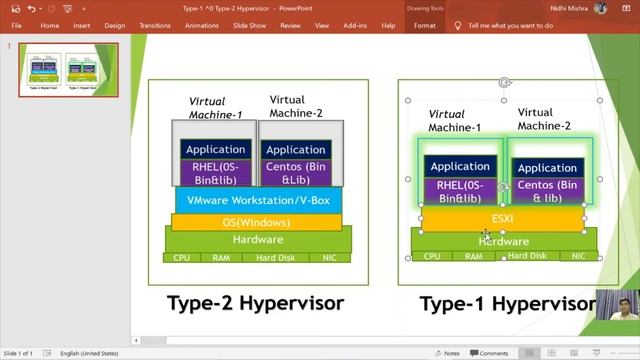
Task: Open the Design ribbon tab
Action: coord(115,25)
